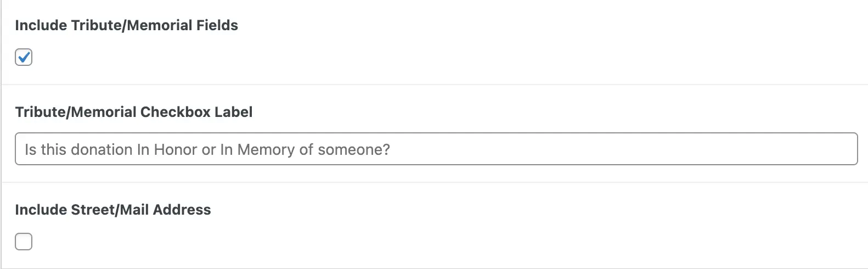Enable the Include Street/Mail Address checkbox

[24, 242]
